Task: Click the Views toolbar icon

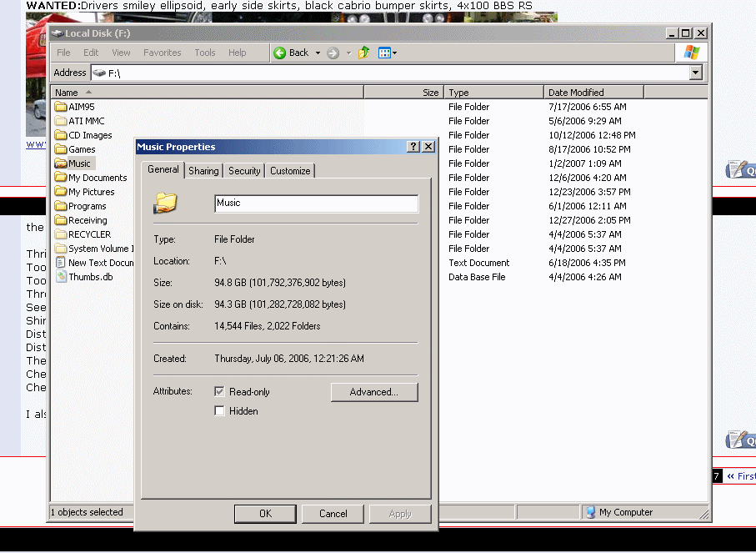Action: 384,53
